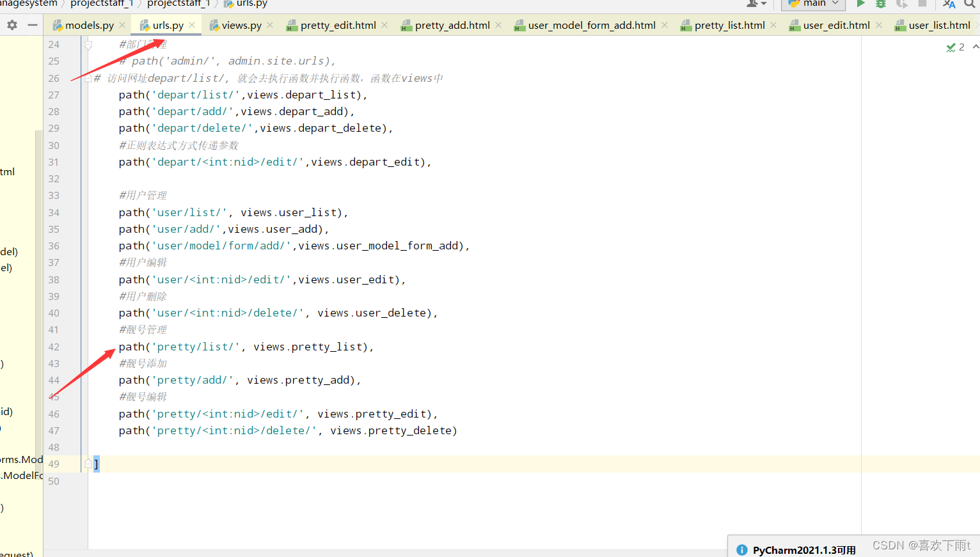Image resolution: width=980 pixels, height=557 pixels.
Task: Click views.pretty_edit on line 46
Action: coord(372,414)
